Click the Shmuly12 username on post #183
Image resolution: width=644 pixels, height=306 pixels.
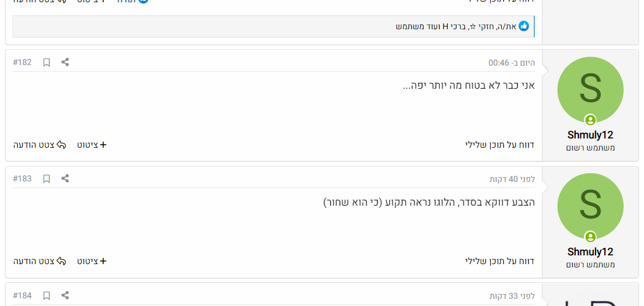pos(590,252)
